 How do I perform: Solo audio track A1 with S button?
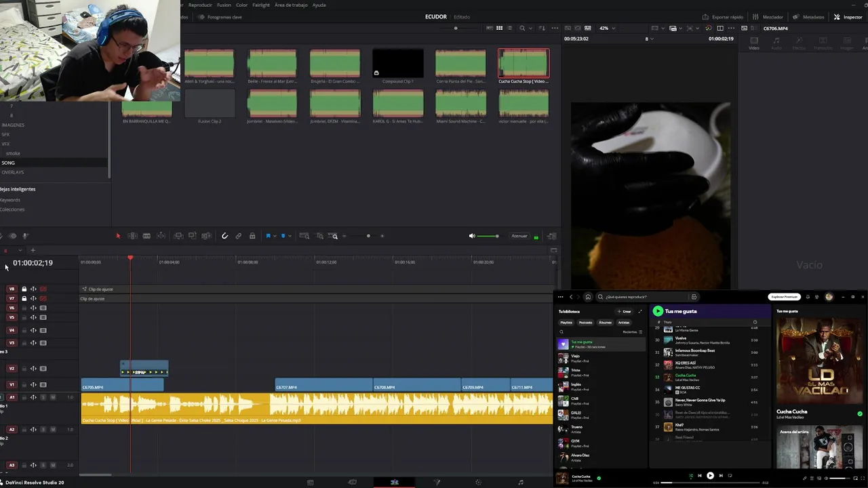pos(43,397)
